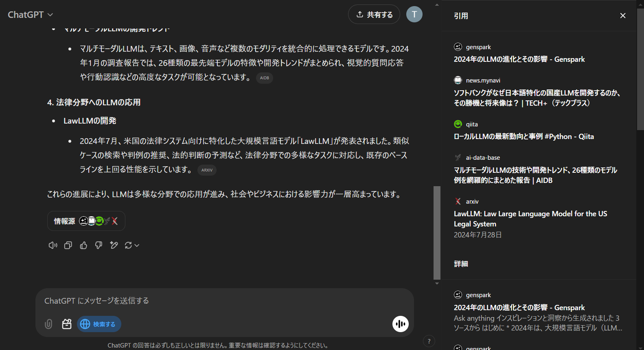Image resolution: width=644 pixels, height=350 pixels.
Task: Click the ARXIV citation chip
Action: tap(207, 170)
